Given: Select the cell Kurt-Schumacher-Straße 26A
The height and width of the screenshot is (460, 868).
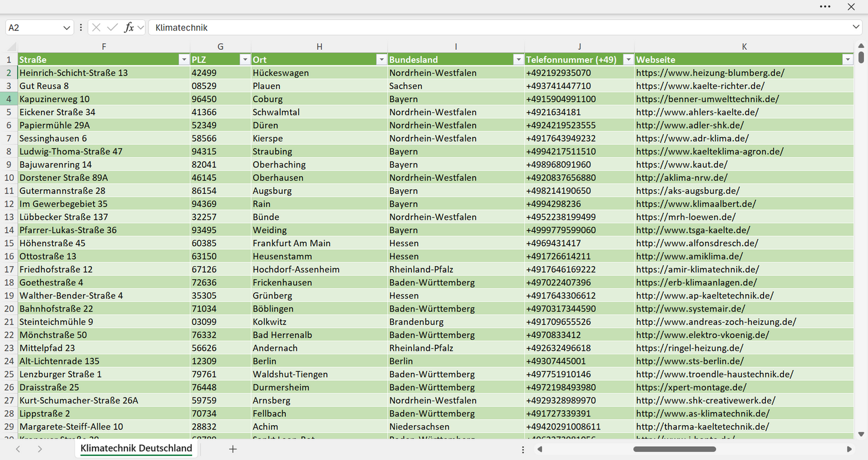Looking at the screenshot, I should pos(104,401).
